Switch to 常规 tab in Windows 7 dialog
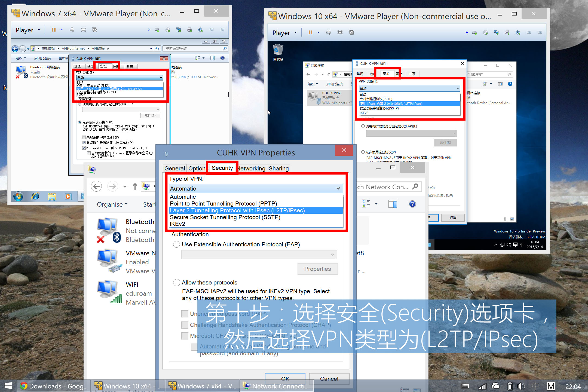 pos(78,67)
